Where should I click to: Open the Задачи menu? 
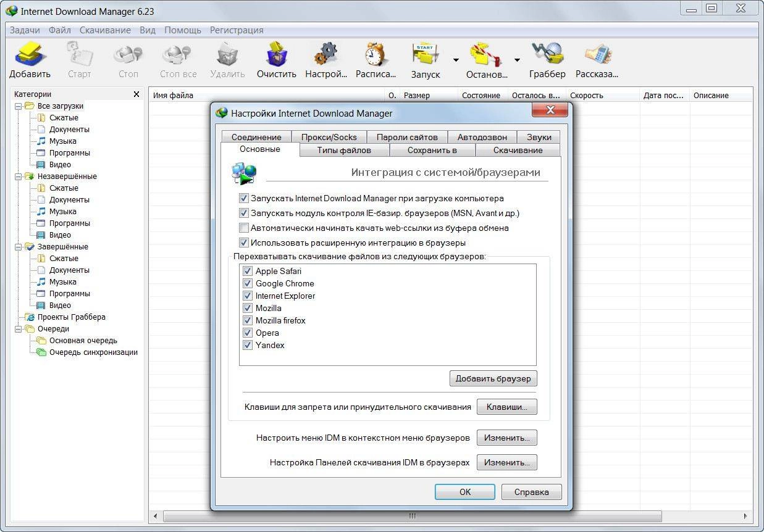pyautogui.click(x=25, y=30)
